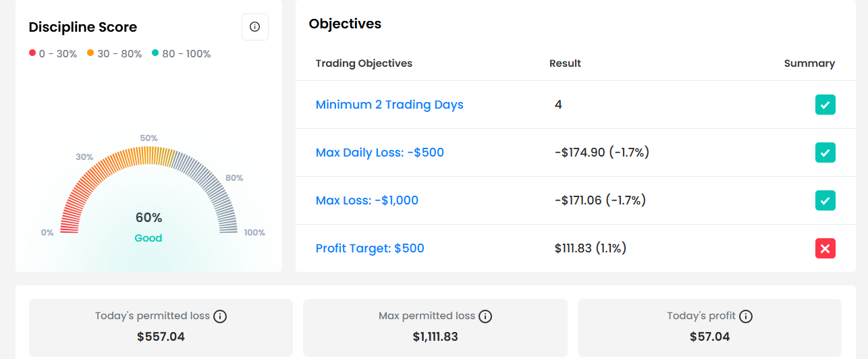This screenshot has width=868, height=359.
Task: Click info icon beside Today's permitted loss
Action: point(220,316)
